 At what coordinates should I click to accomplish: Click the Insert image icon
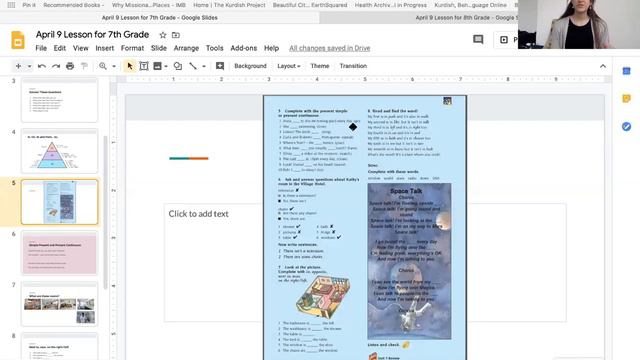tap(157, 66)
